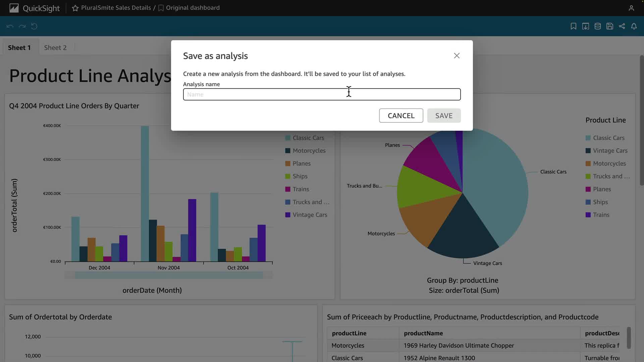
Task: Click the Undo arrow icon
Action: pyautogui.click(x=10, y=26)
